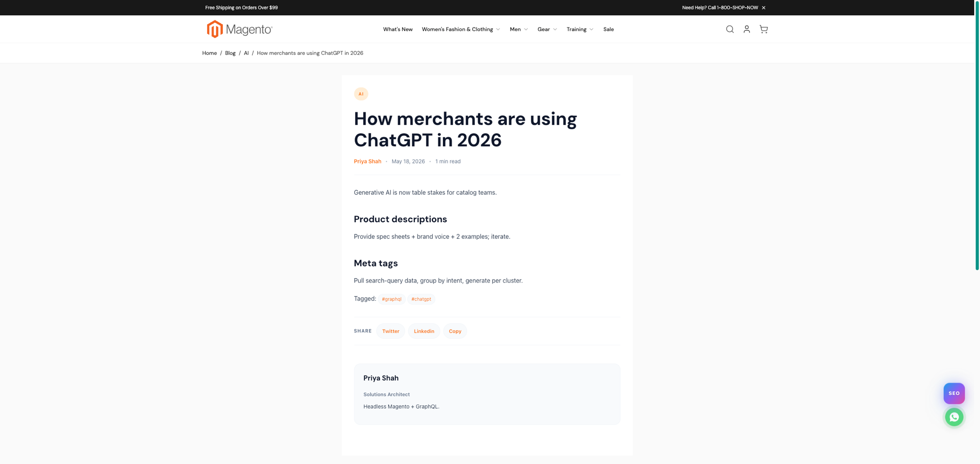Open the #chatgpt tag
The image size is (980, 464).
[421, 299]
